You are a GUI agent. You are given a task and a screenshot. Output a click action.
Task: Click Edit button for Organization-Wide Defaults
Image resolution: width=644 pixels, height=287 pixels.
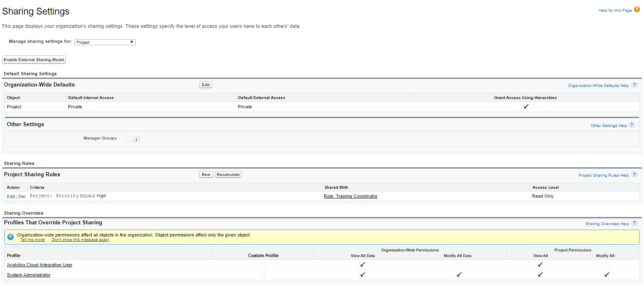[x=206, y=85]
